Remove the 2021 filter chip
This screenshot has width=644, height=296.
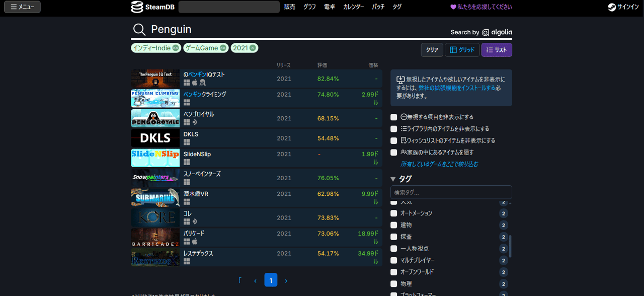tap(253, 48)
